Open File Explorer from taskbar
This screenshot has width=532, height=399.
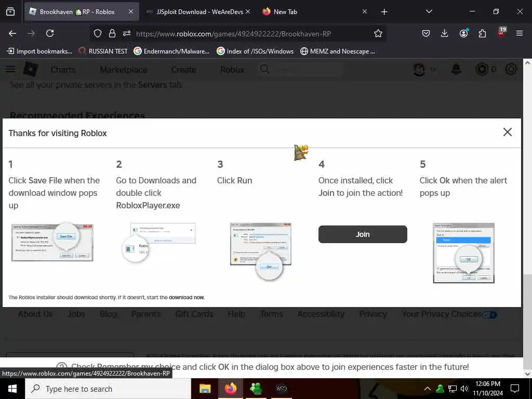point(205,389)
